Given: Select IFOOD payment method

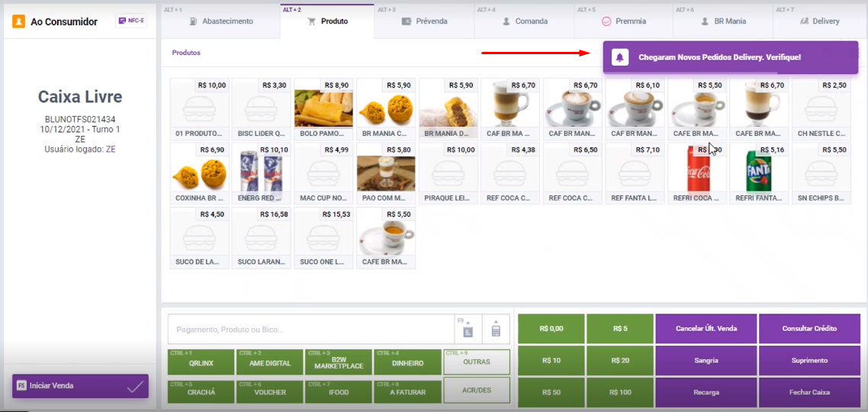Looking at the screenshot, I should 338,391.
